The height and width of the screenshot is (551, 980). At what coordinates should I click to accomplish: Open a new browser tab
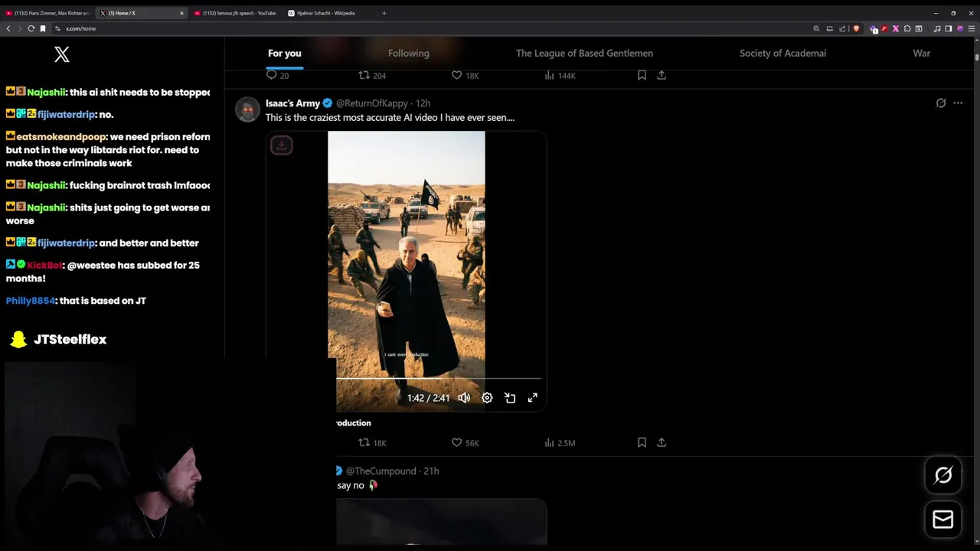point(384,13)
